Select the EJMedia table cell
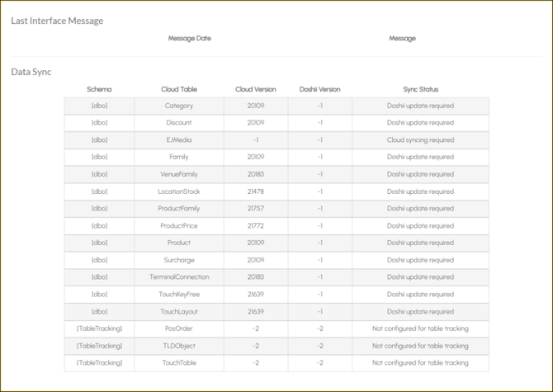 (x=179, y=140)
